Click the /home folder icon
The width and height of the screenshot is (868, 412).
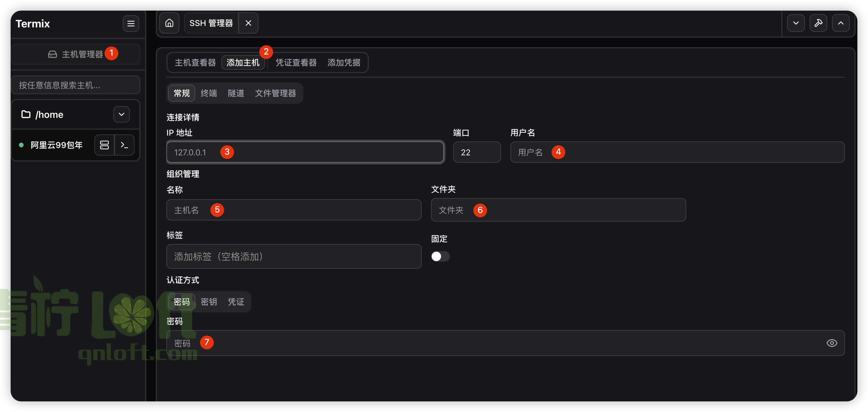[26, 114]
